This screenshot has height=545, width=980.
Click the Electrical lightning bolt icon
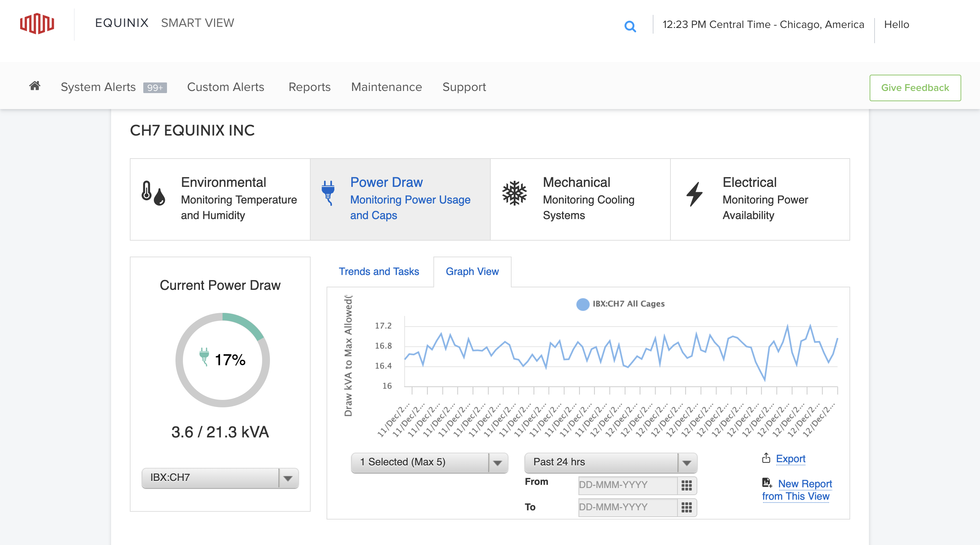coord(694,194)
